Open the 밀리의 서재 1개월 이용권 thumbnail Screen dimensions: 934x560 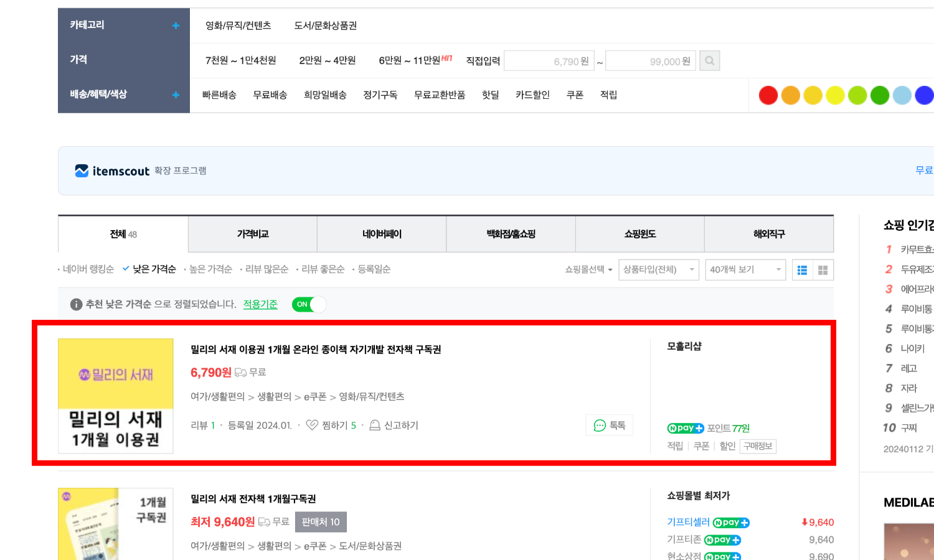tap(115, 396)
